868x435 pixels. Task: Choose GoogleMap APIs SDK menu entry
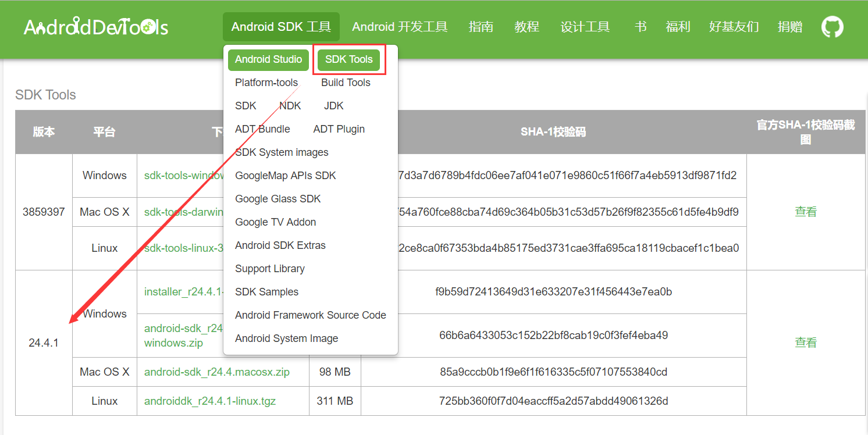(x=286, y=176)
